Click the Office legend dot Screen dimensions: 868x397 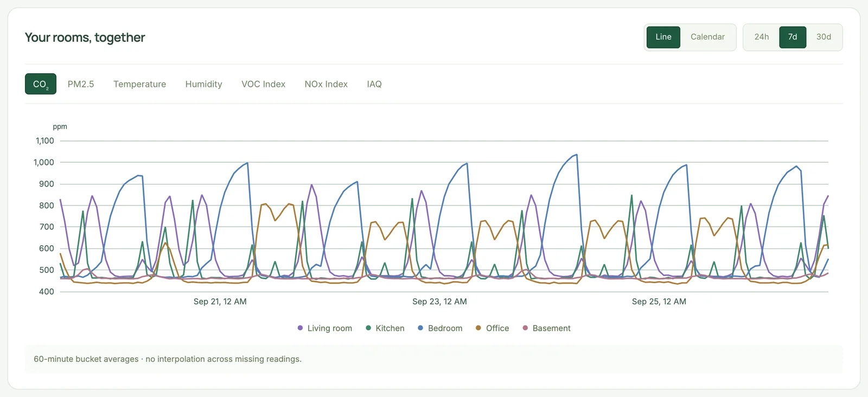pyautogui.click(x=478, y=328)
